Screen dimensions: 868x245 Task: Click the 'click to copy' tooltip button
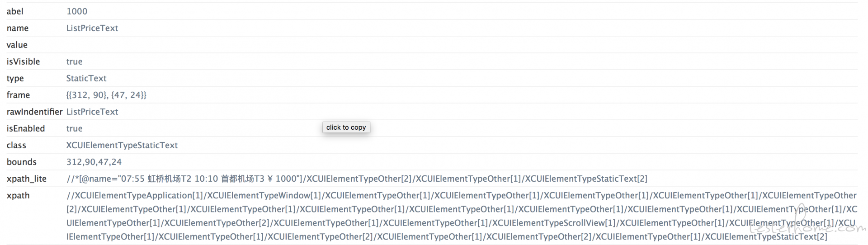(346, 127)
